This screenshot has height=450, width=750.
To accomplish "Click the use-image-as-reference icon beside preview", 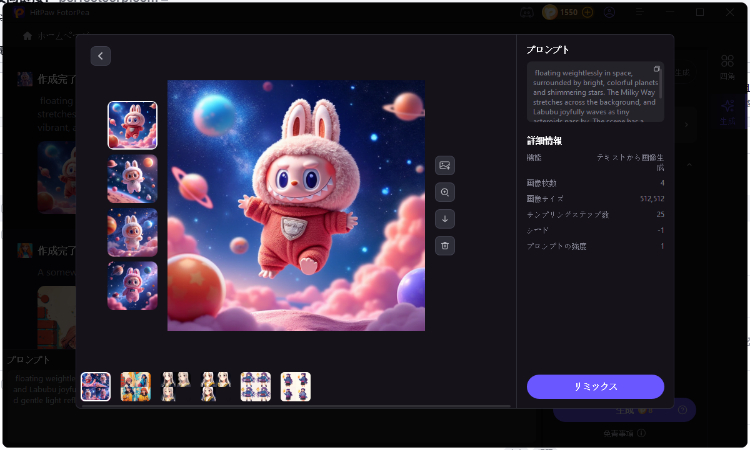I will tap(445, 165).
